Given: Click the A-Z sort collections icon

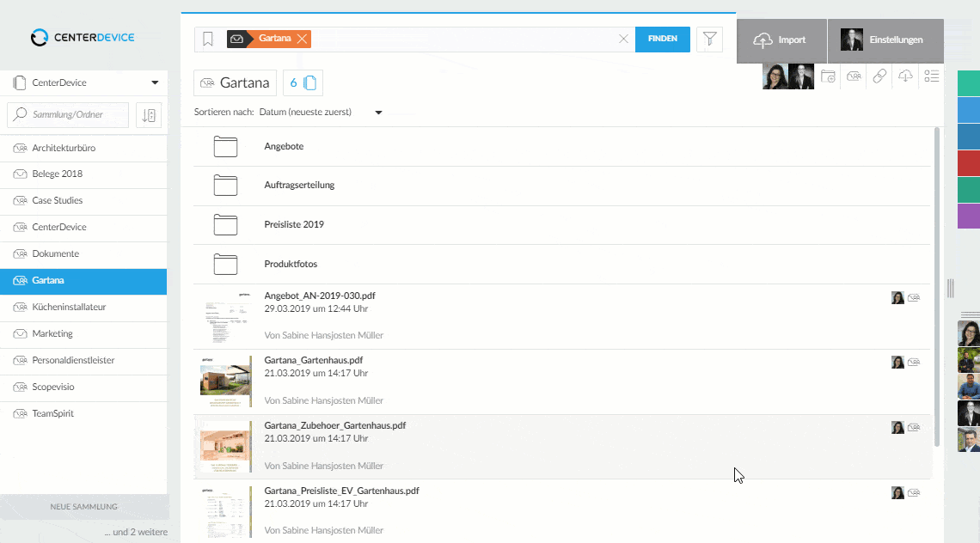Looking at the screenshot, I should [149, 115].
